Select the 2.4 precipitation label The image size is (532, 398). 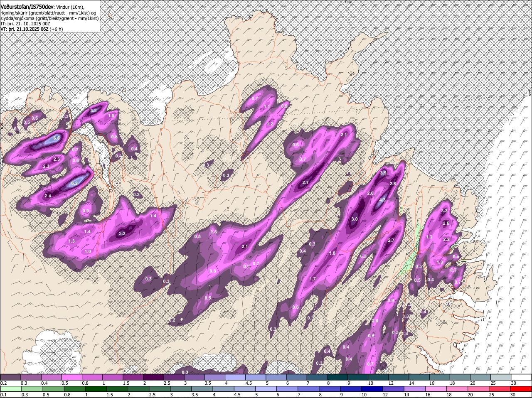(x=48, y=196)
